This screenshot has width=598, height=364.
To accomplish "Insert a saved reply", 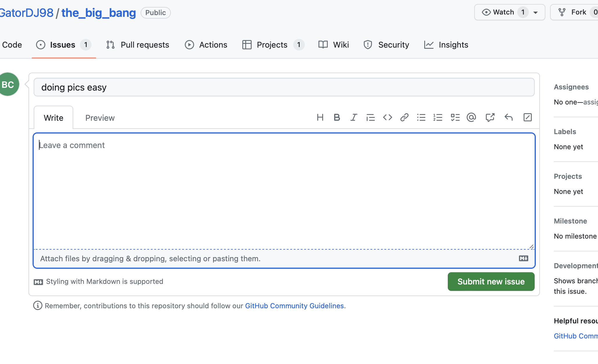I will click(x=508, y=117).
